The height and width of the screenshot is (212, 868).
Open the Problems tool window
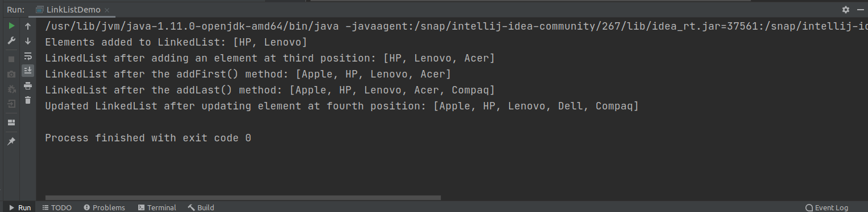(x=104, y=207)
